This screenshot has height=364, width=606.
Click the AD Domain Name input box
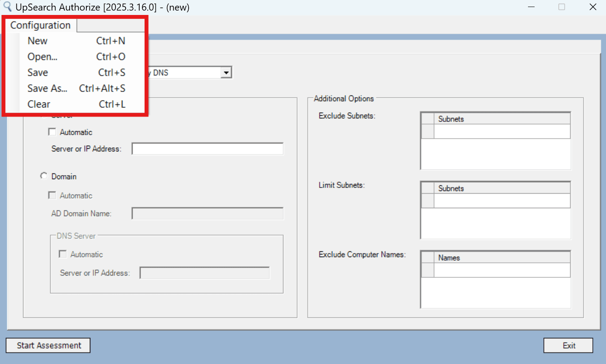pyautogui.click(x=207, y=213)
